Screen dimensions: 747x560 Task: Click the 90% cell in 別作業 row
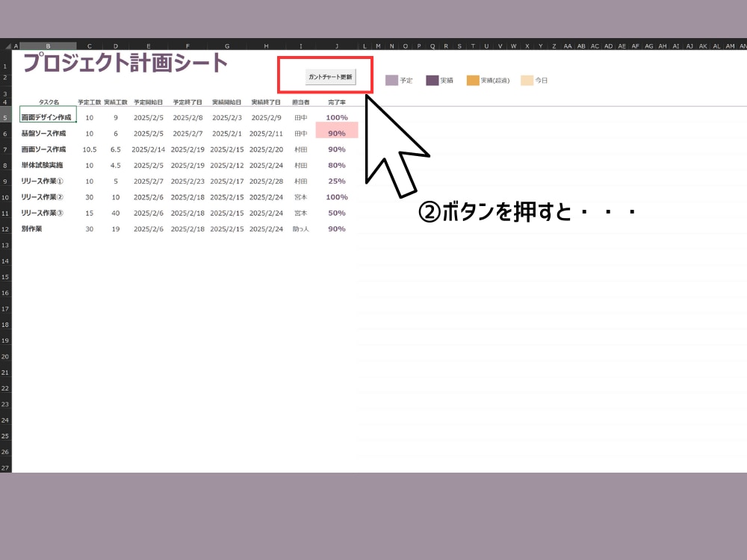[x=337, y=229]
